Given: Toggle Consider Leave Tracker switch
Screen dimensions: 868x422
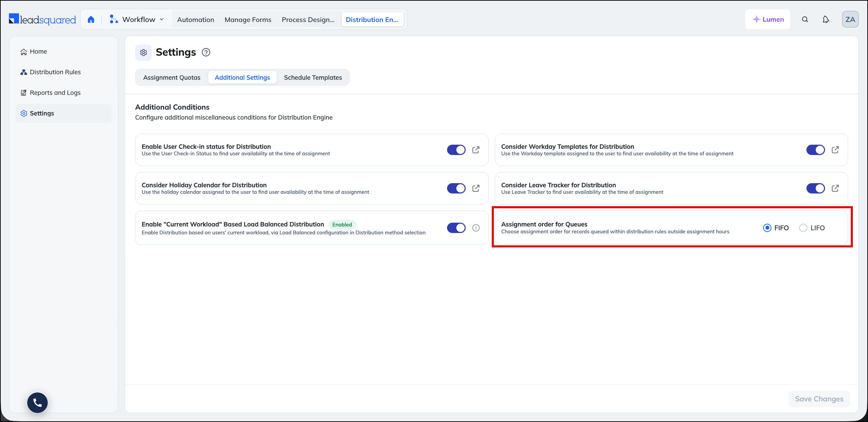Looking at the screenshot, I should [815, 188].
